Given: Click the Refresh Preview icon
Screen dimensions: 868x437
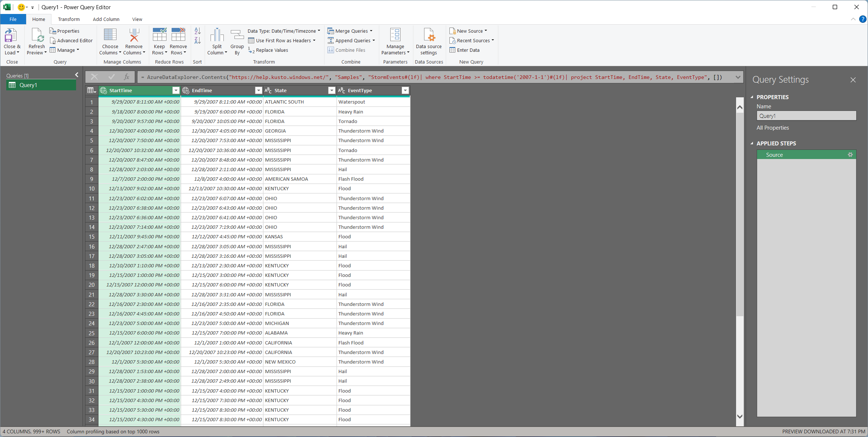Looking at the screenshot, I should [x=37, y=36].
